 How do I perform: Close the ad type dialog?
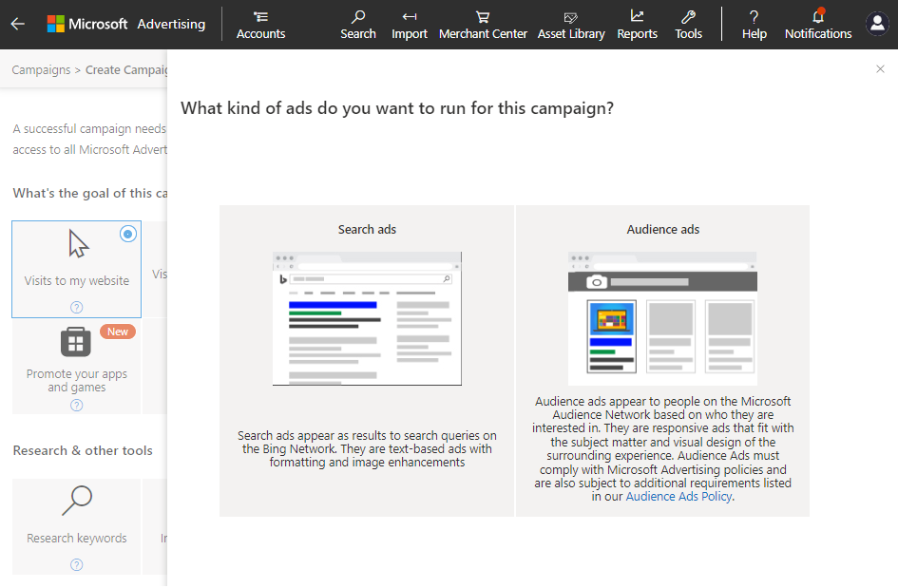pos(880,69)
